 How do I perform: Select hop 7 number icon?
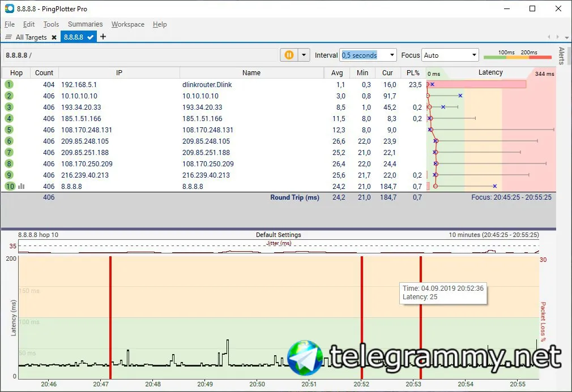(x=8, y=152)
